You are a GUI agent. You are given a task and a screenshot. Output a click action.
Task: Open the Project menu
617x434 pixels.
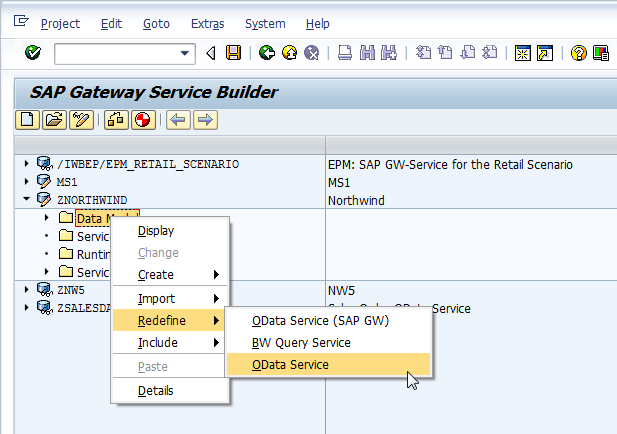(x=60, y=24)
